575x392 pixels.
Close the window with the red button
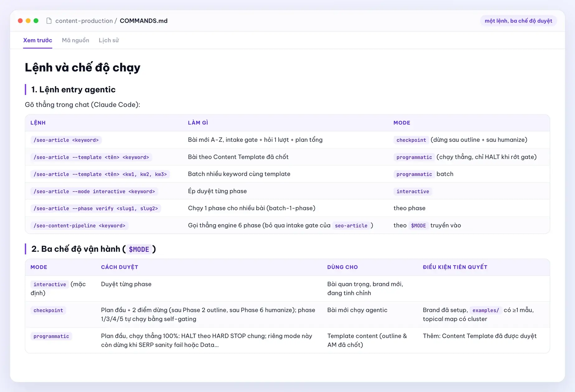tap(20, 21)
